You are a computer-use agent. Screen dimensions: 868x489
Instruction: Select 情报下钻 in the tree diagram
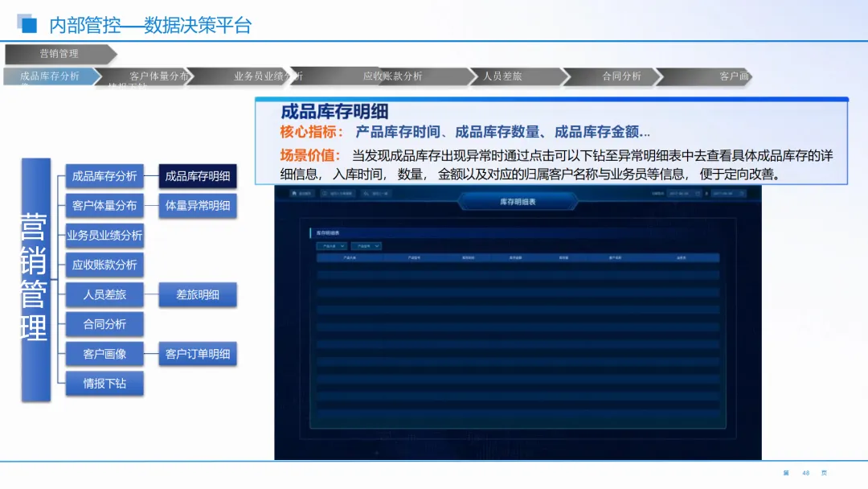pos(104,383)
